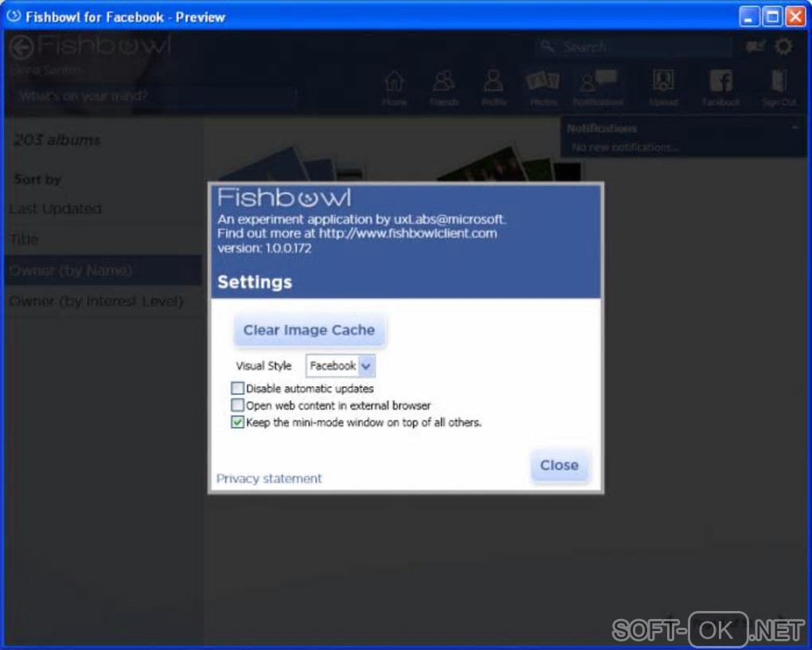
Task: Sort albums by Last Updated
Action: [103, 209]
